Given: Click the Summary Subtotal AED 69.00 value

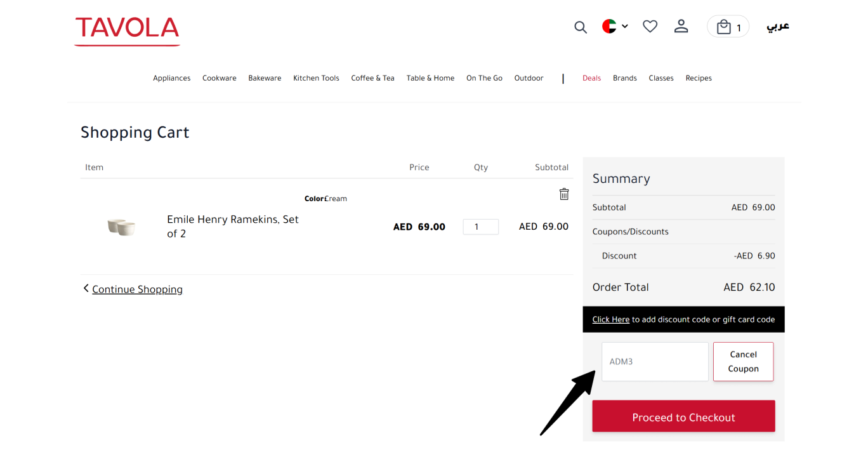Looking at the screenshot, I should click(x=753, y=208).
